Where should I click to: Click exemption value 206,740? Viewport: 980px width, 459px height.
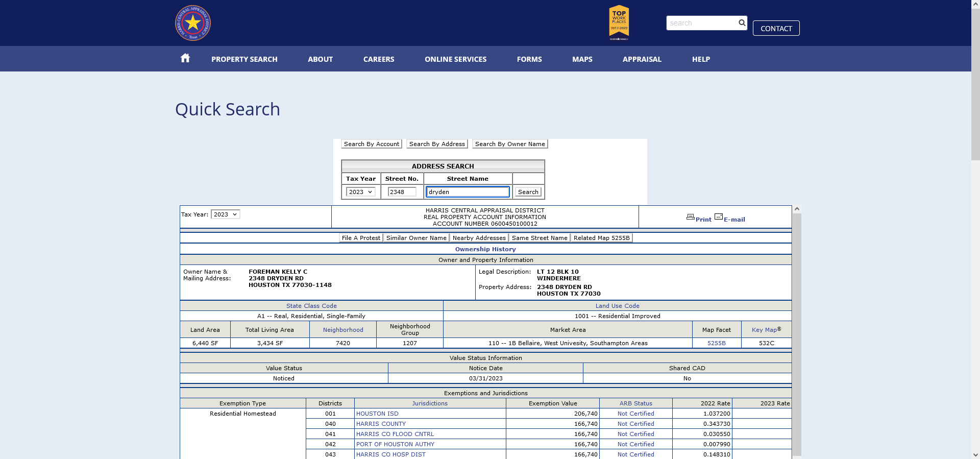pyautogui.click(x=586, y=414)
